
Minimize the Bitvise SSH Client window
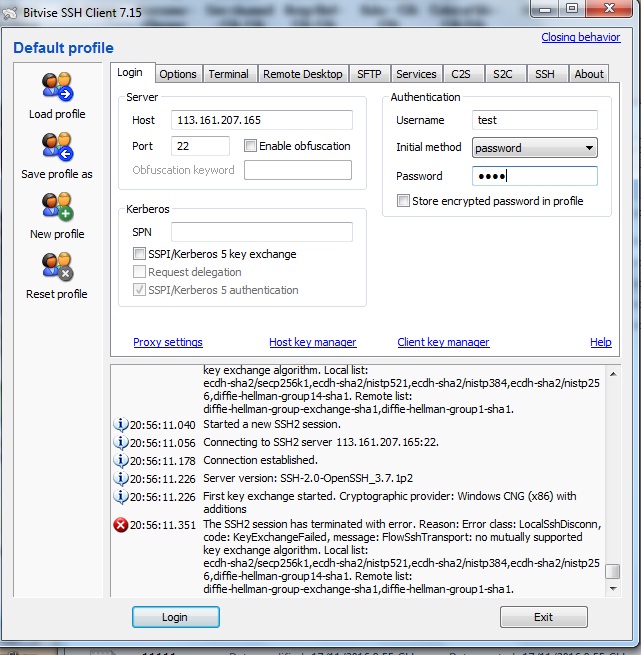click(x=545, y=8)
